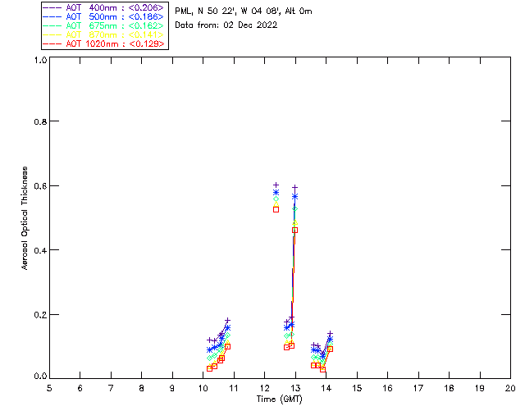Click the first red square near 10.2h
Image resolution: width=525 pixels, height=420 pixels.
(210, 368)
